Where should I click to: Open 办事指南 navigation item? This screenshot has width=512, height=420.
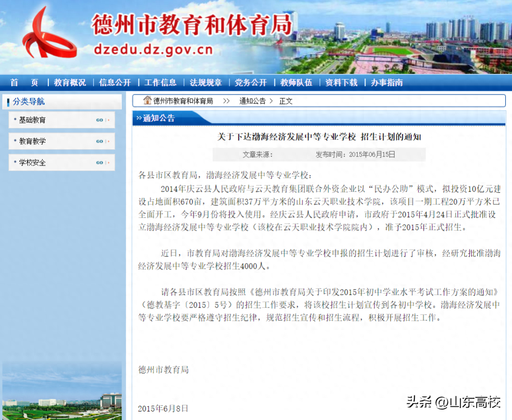[387, 82]
